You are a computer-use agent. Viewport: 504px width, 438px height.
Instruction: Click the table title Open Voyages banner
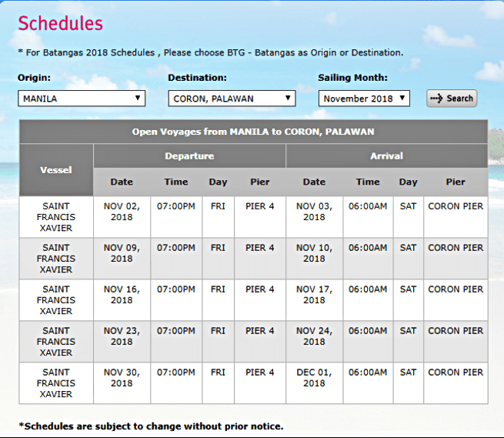point(253,132)
